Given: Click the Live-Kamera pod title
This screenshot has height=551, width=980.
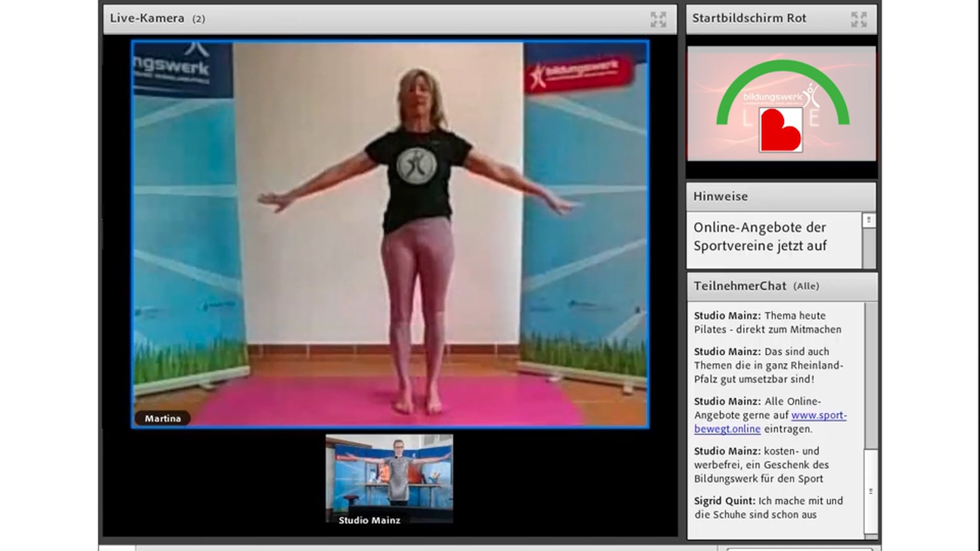Looking at the screenshot, I should [x=147, y=18].
